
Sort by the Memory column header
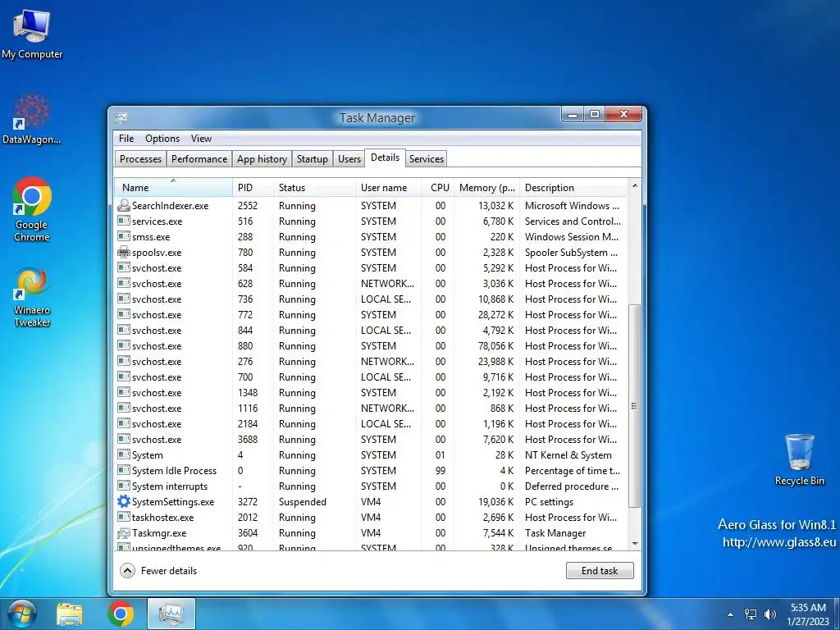coord(487,188)
